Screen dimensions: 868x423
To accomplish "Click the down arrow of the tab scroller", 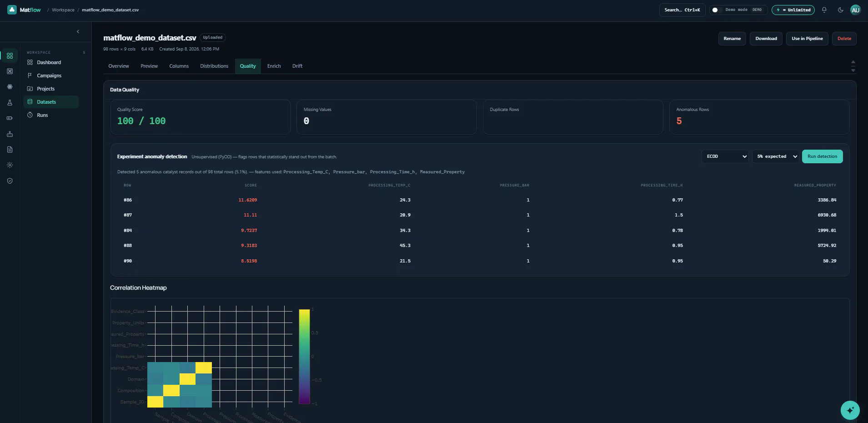I will click(853, 70).
